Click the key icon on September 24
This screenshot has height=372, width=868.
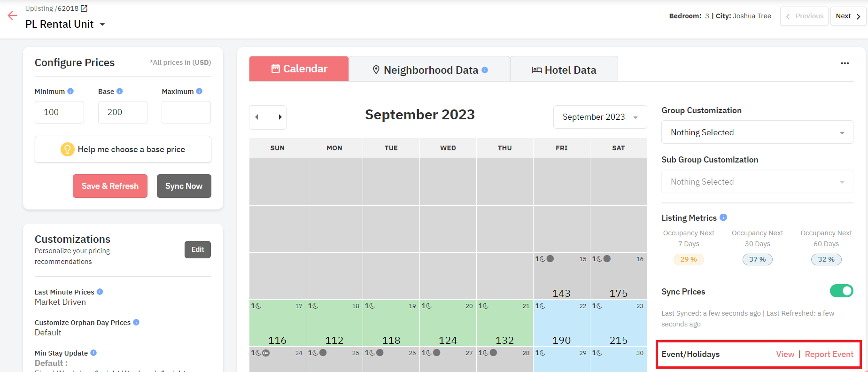(x=266, y=353)
